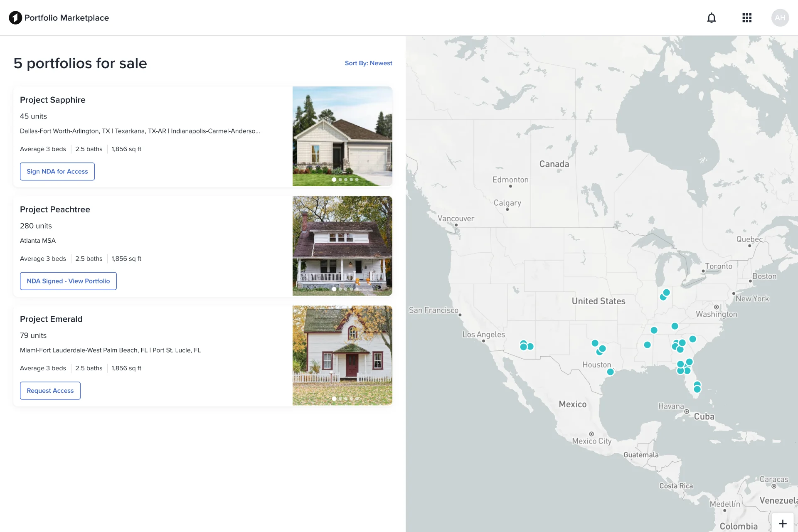Open Portfolio Marketplace main menu

[x=747, y=18]
